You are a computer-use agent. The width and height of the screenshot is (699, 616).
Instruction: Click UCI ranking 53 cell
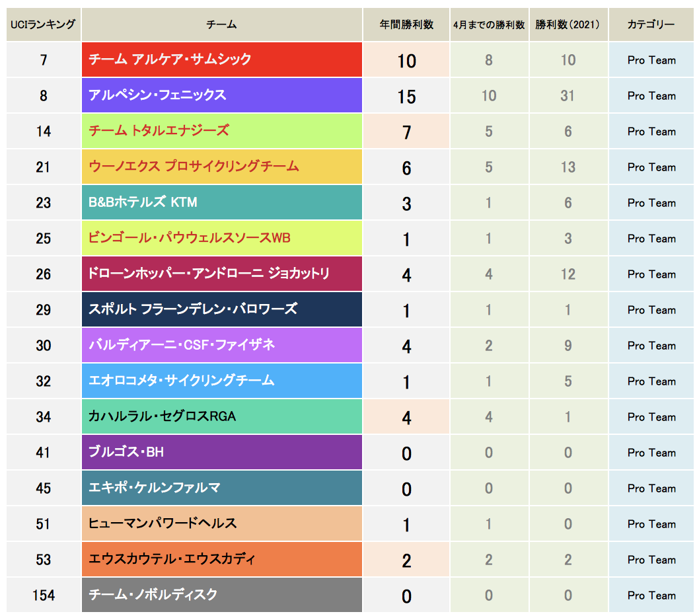[x=43, y=559]
